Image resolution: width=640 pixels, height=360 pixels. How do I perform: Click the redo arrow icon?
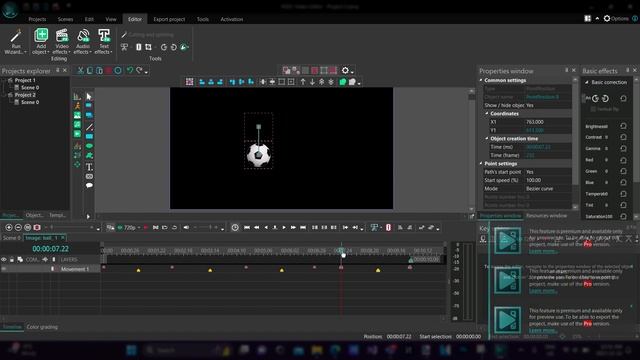point(139,70)
